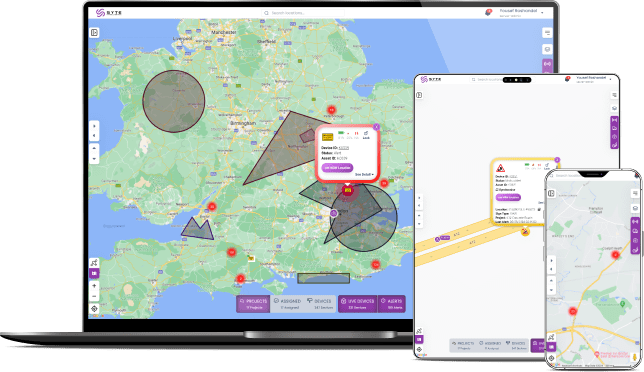
Task: Select top purple live signal icon on tablet
Action: 614,120
